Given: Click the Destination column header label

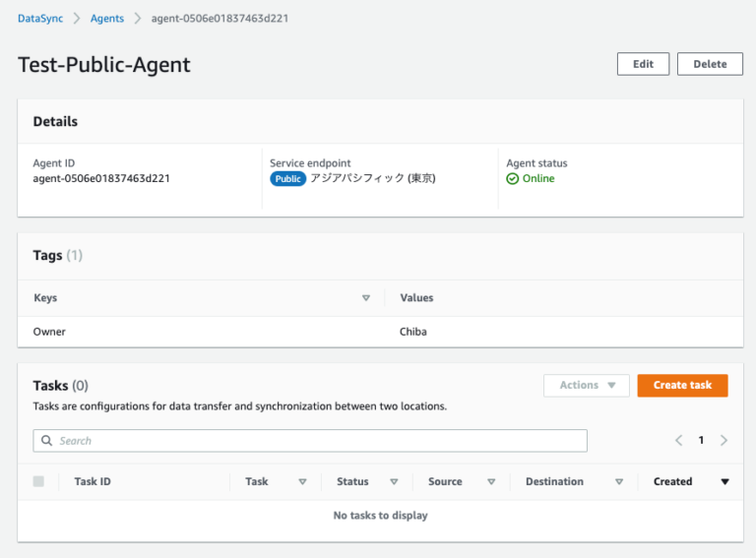Looking at the screenshot, I should [x=554, y=481].
